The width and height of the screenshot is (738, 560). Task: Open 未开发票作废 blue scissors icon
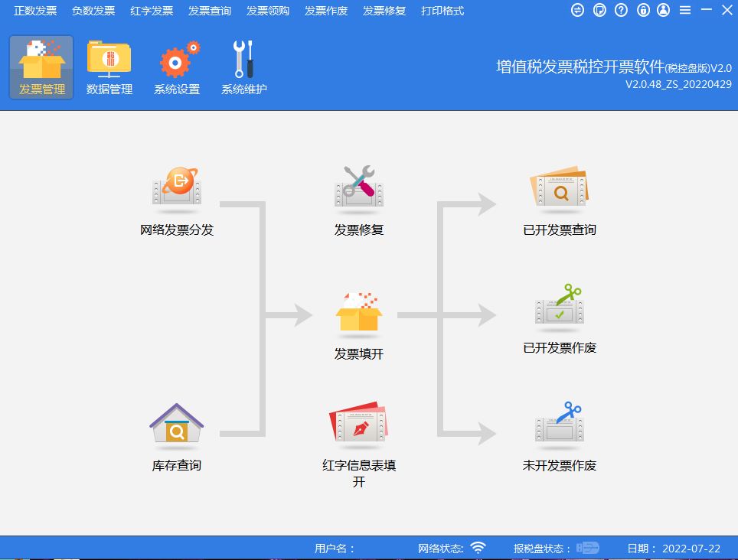(x=559, y=423)
